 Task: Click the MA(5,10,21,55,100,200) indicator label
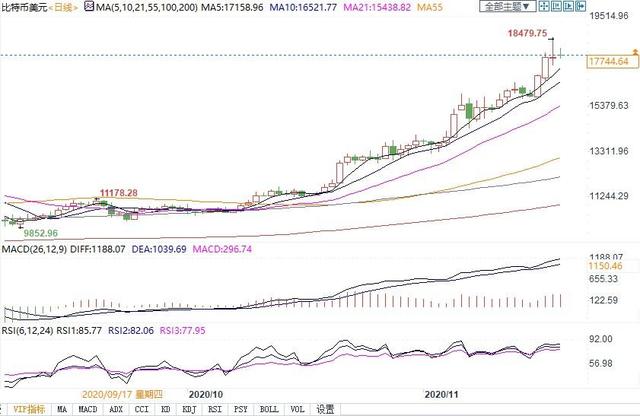point(147,7)
